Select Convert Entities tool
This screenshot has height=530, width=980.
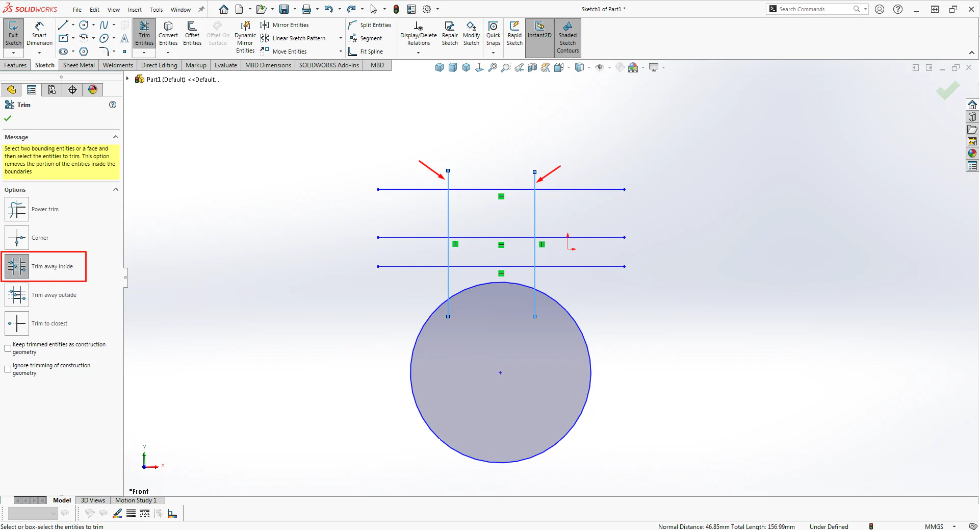pyautogui.click(x=168, y=34)
